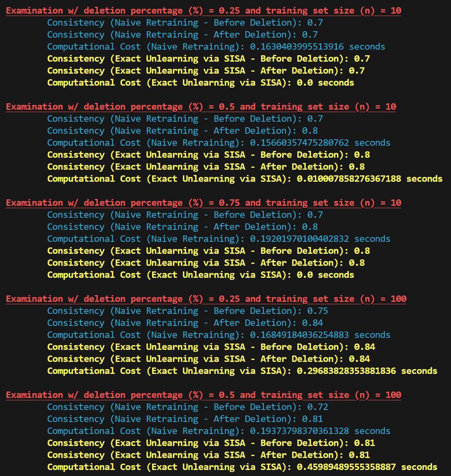
Task: Click the Naive Before Deletion 0.72 consistency line
Action: click(x=188, y=407)
